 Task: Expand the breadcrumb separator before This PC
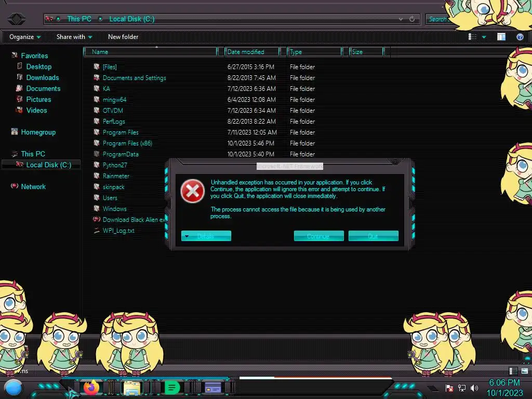[x=58, y=19]
